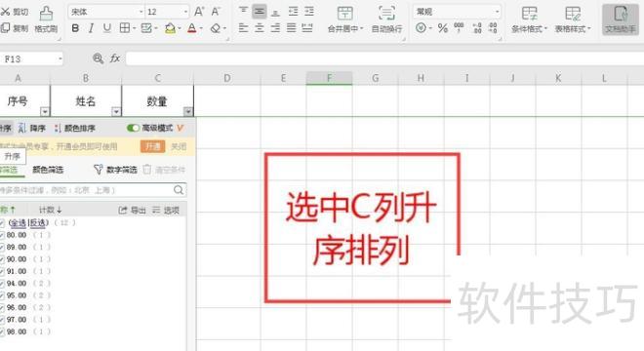Decrease decimal places icon
This screenshot has height=351, width=644.
point(493,28)
